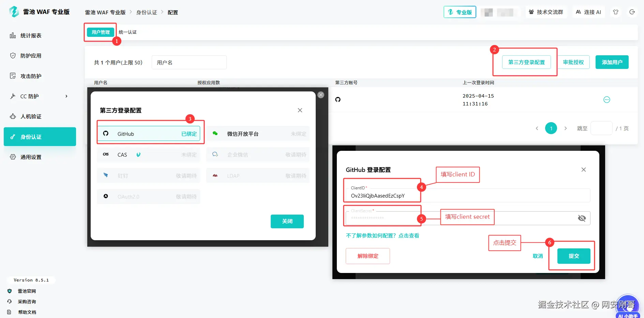Click the 添加用户 button
This screenshot has height=318, width=644.
coord(612,62)
